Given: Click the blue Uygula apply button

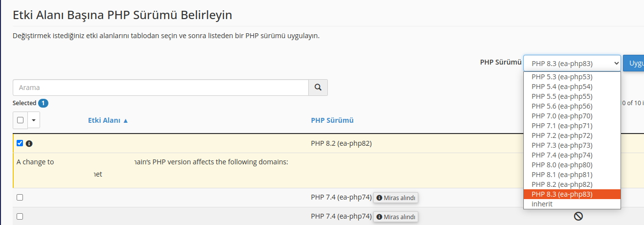Looking at the screenshot, I should pos(634,63).
